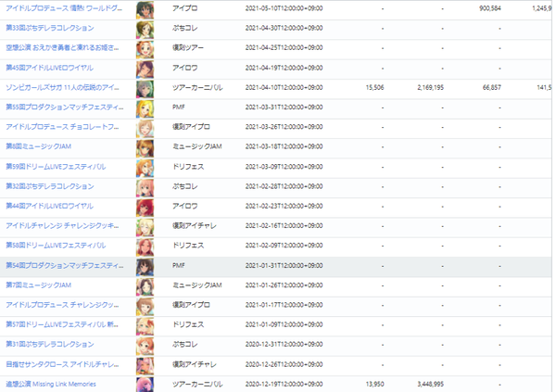This screenshot has width=556, height=392.
Task: Select the date 2021-03-18T12:00:00+09:00
Action: (x=284, y=146)
